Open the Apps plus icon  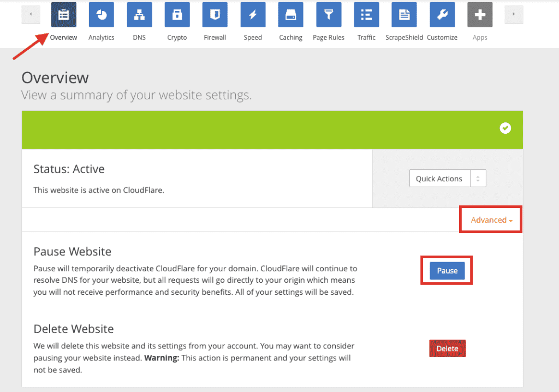point(480,15)
